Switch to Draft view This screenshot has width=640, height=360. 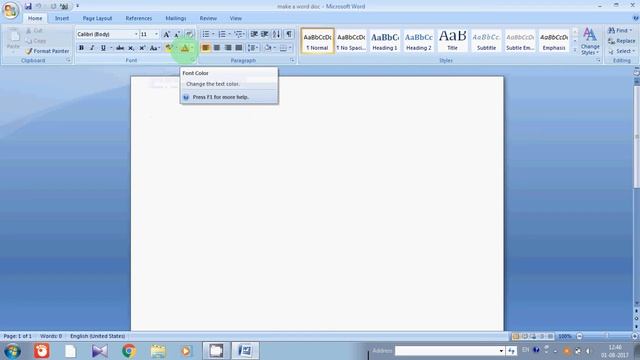click(550, 336)
